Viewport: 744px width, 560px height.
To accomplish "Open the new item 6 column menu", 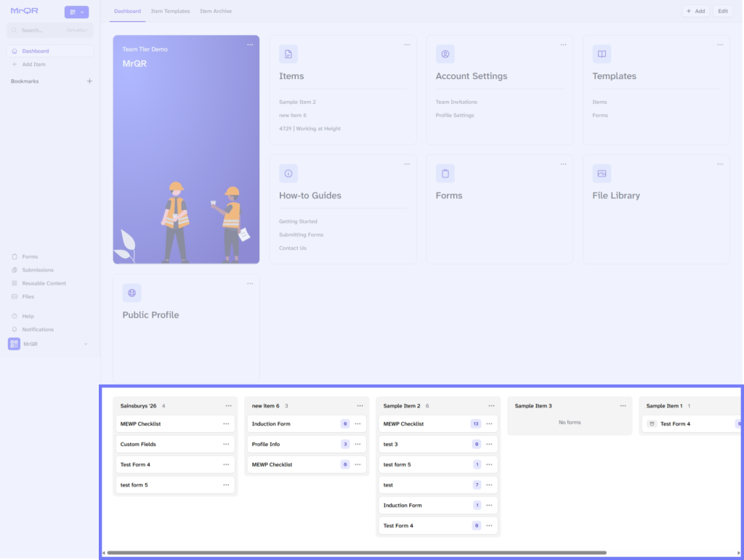I will click(360, 406).
